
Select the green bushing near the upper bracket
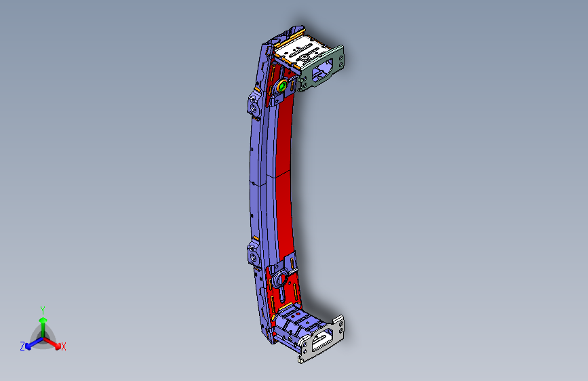[282, 87]
